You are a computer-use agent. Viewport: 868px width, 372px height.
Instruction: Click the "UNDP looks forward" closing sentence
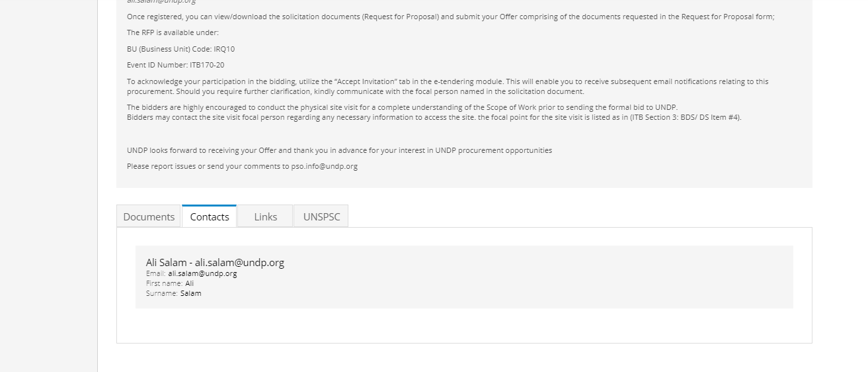[339, 150]
